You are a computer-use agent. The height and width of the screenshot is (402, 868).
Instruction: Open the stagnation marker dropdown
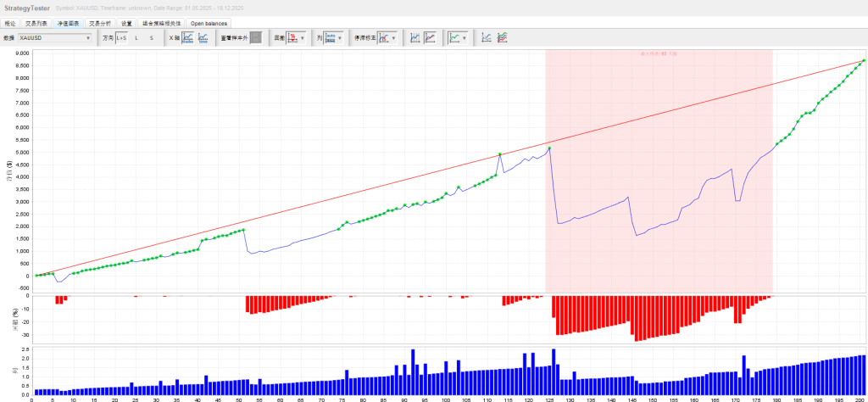click(x=388, y=38)
